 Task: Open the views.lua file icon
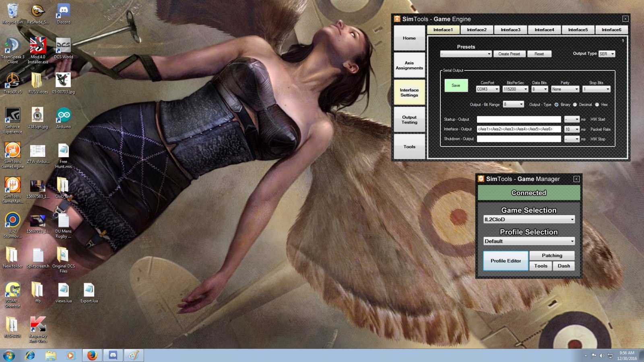click(x=64, y=292)
